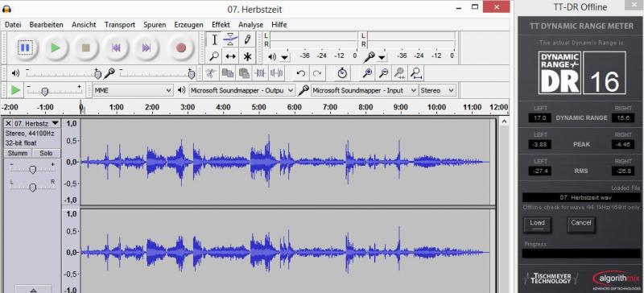The image size is (644, 293).
Task: Select the Envelope tool
Action: coord(230,40)
